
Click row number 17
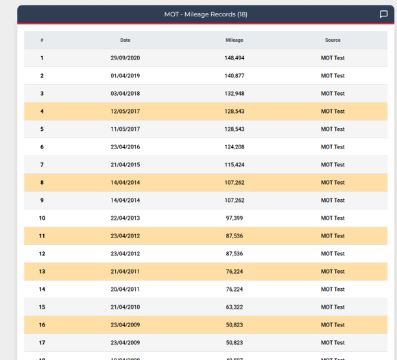(42, 343)
